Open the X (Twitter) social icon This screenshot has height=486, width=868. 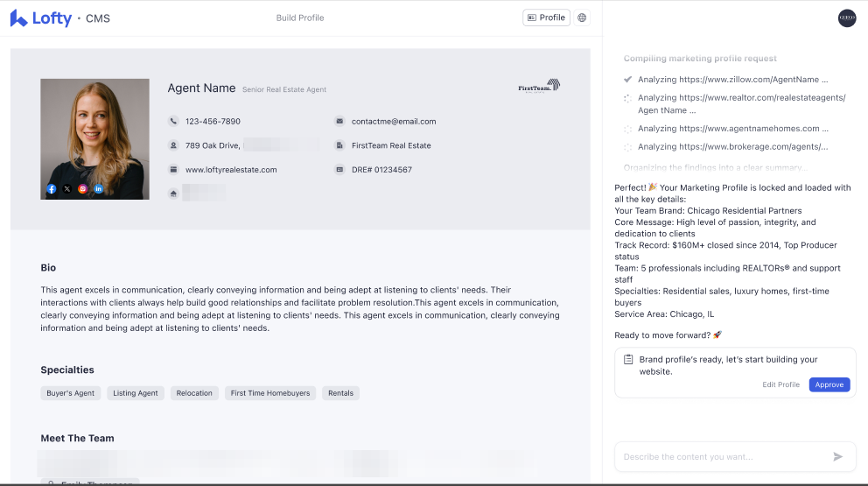pyautogui.click(x=67, y=189)
